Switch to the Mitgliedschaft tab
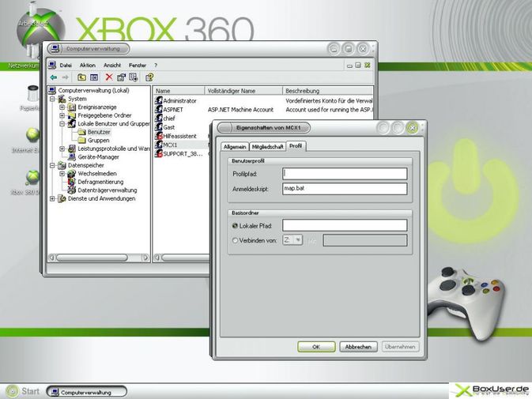532x399 pixels. pos(267,146)
